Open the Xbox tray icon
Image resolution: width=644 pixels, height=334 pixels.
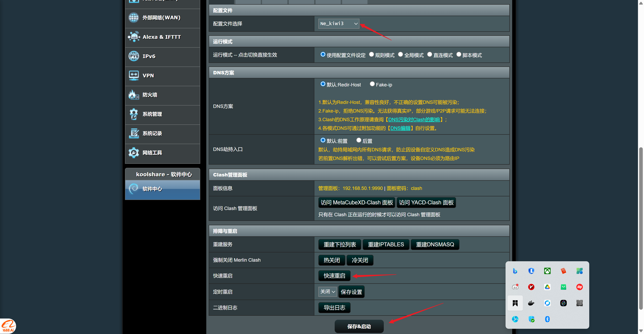[547, 271]
